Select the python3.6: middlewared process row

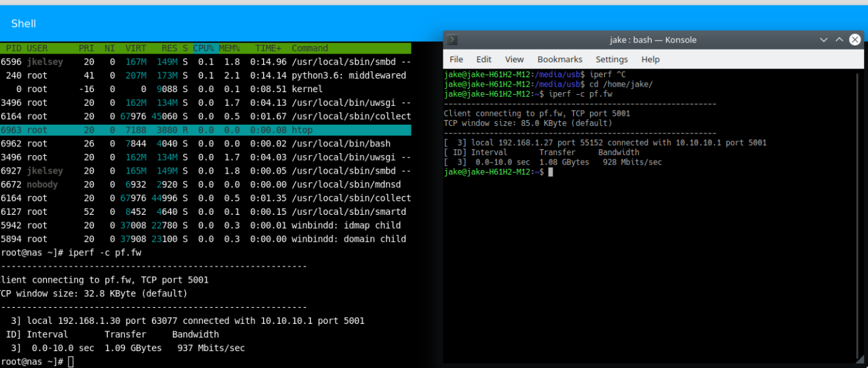[x=205, y=75]
